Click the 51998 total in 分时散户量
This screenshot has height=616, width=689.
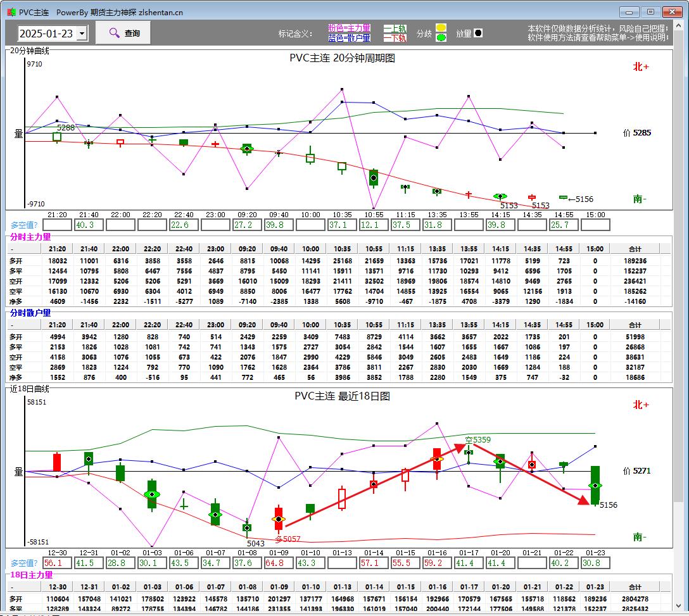[635, 337]
